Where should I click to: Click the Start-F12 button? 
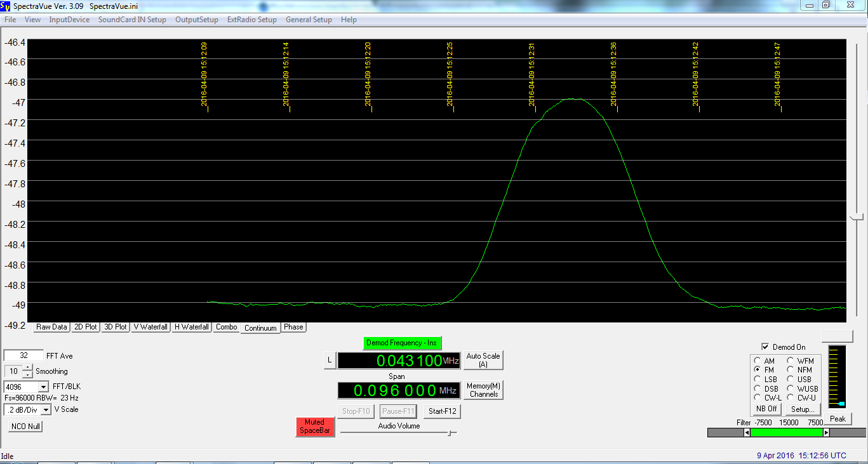click(441, 411)
